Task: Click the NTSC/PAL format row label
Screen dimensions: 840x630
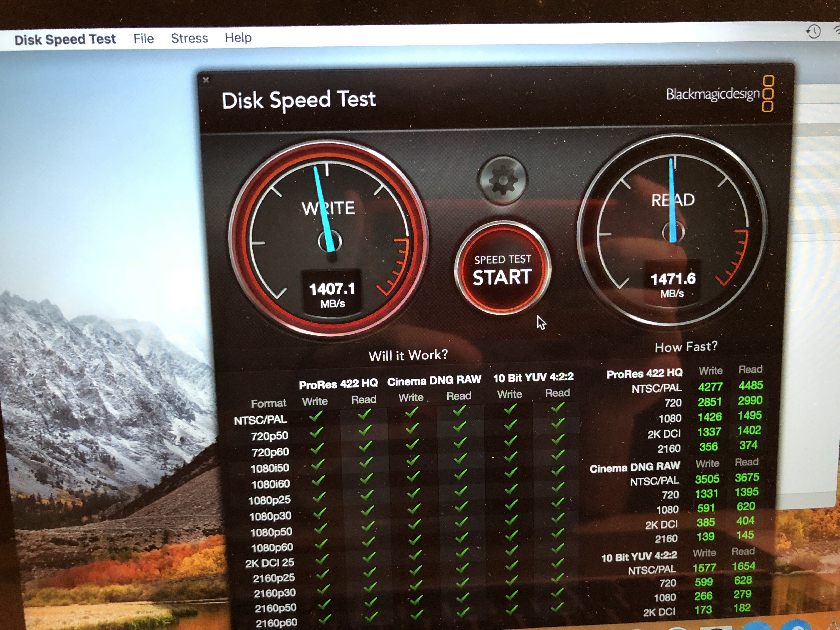Action: (260, 420)
